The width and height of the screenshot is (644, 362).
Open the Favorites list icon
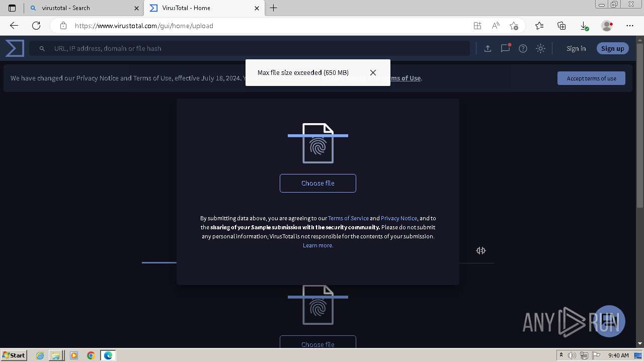click(x=539, y=26)
